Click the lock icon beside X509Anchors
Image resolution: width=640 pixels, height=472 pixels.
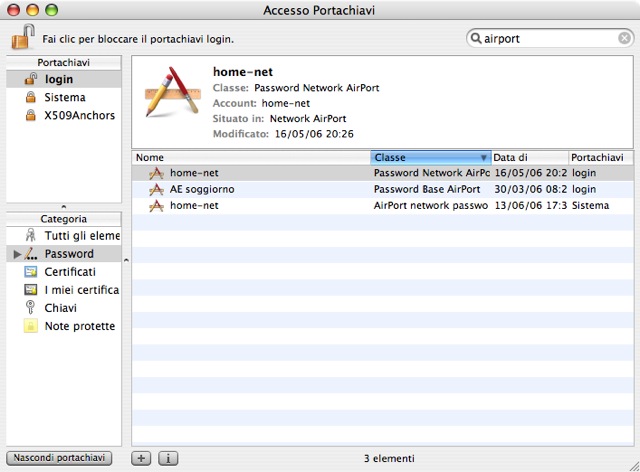pyautogui.click(x=31, y=115)
